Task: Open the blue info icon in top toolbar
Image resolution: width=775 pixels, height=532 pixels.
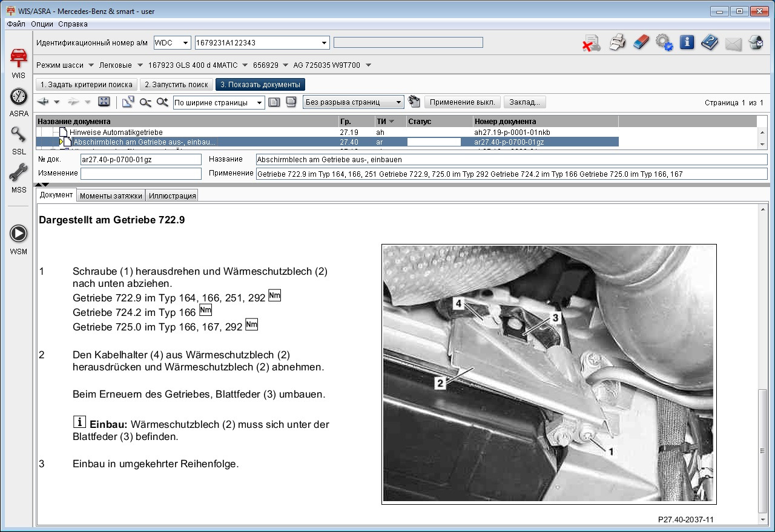Action: [687, 42]
